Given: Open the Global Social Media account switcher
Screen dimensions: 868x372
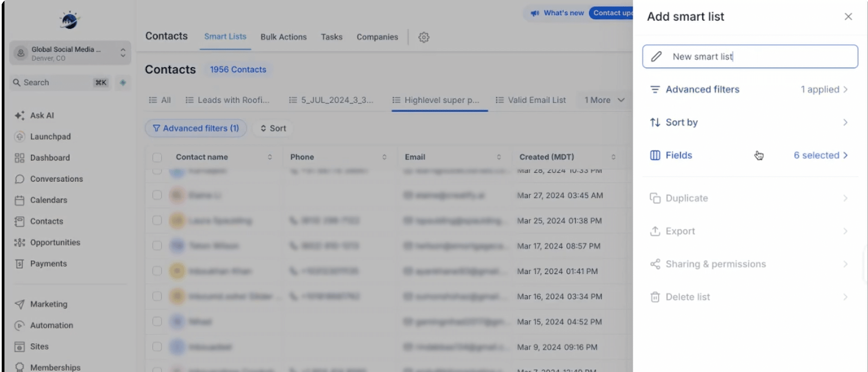Looking at the screenshot, I should pos(70,53).
